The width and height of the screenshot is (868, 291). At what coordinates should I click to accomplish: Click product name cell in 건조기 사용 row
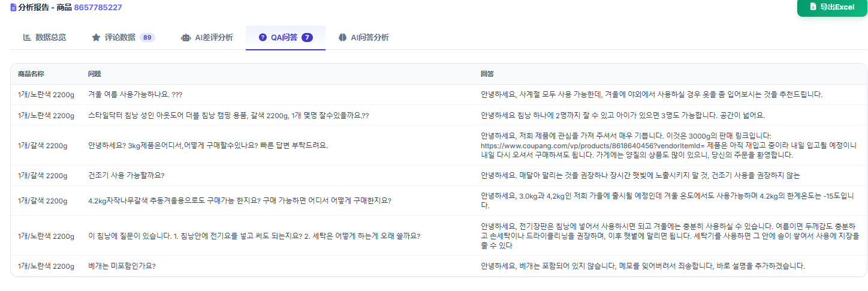coord(43,175)
